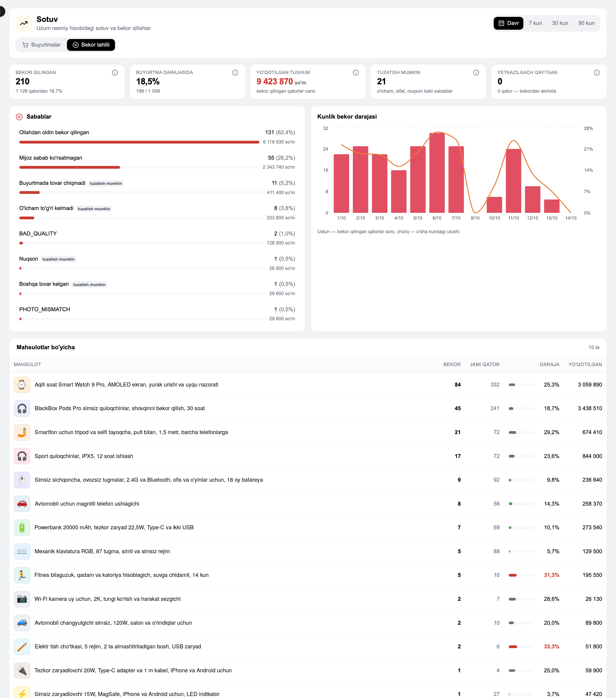The image size is (616, 698).
Task: Click the MAHSULOT column header
Action: click(x=27, y=364)
